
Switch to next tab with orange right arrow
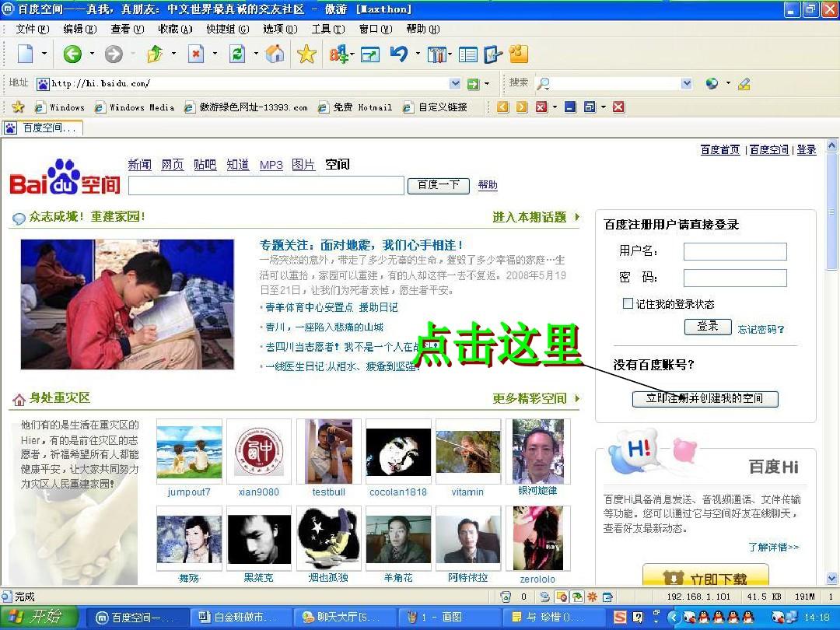click(522, 107)
